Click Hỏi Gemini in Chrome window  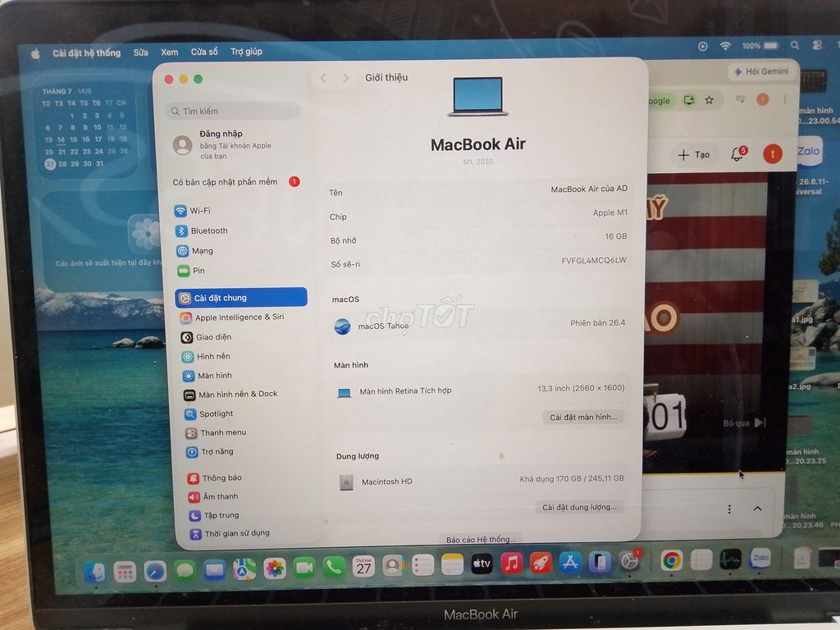coord(761,71)
